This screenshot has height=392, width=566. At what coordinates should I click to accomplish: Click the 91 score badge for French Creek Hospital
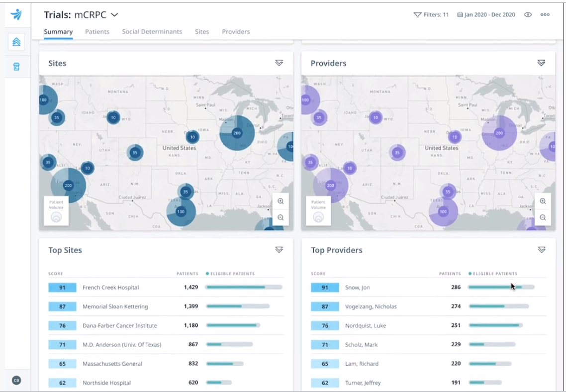pyautogui.click(x=62, y=288)
